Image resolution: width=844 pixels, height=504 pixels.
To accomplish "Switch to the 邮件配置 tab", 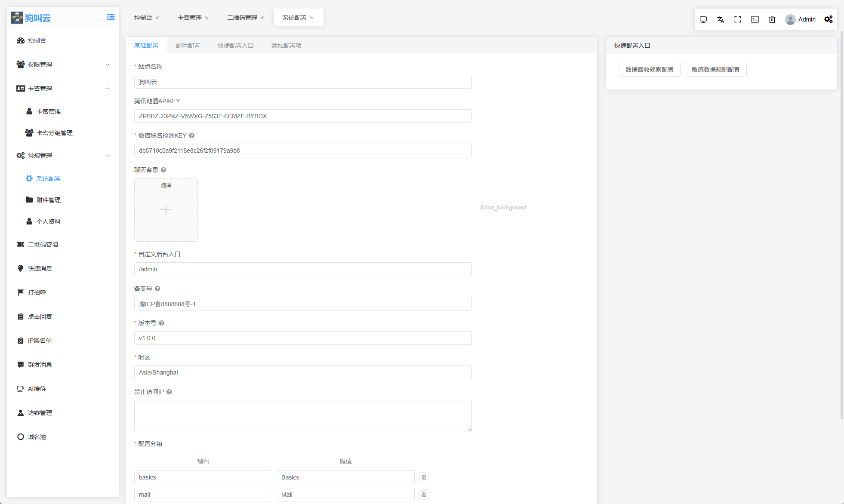I will 188,46.
